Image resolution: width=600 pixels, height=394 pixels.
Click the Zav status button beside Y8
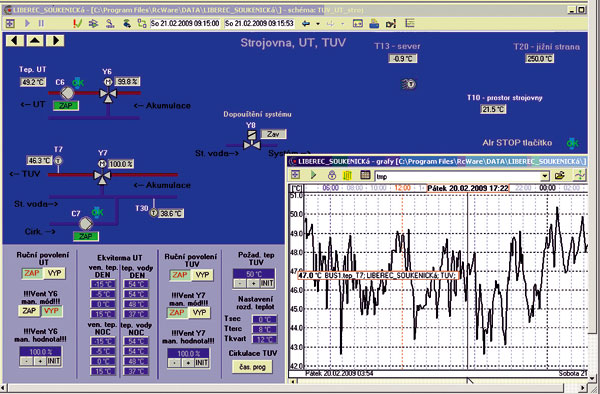273,134
